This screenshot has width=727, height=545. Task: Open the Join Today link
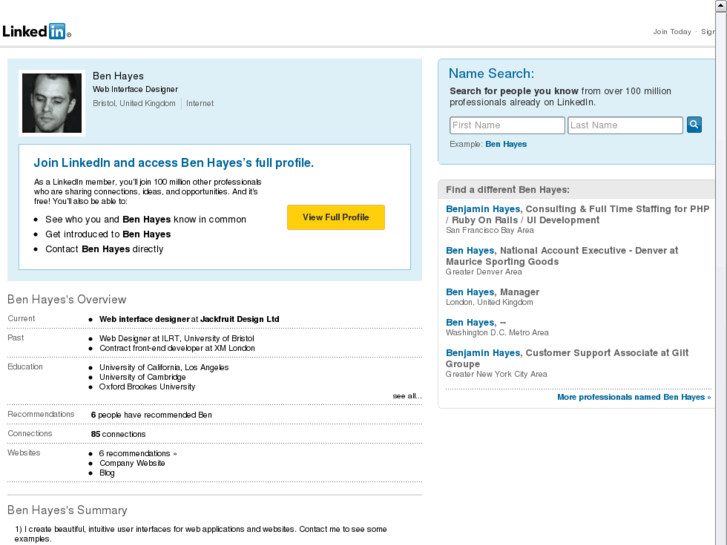[672, 32]
